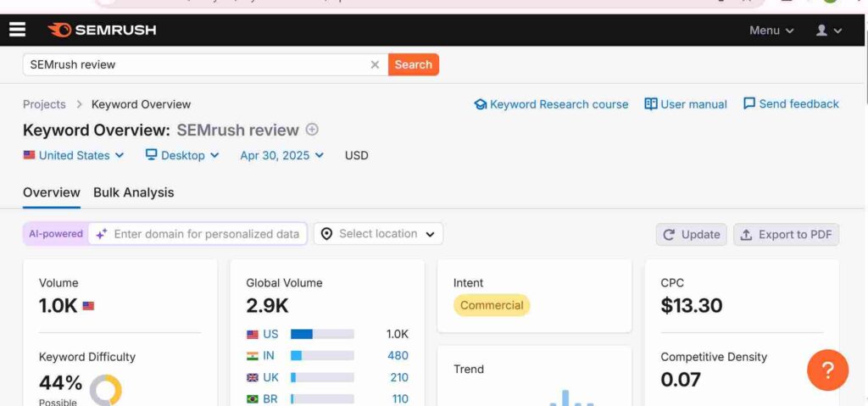
Task: Click Export to PDF button
Action: coord(786,235)
